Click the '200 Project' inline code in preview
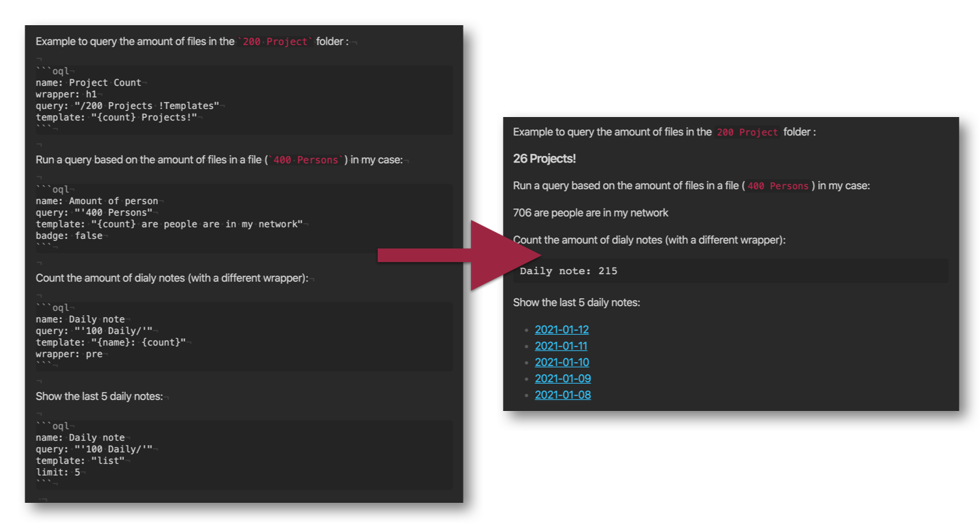 [747, 133]
